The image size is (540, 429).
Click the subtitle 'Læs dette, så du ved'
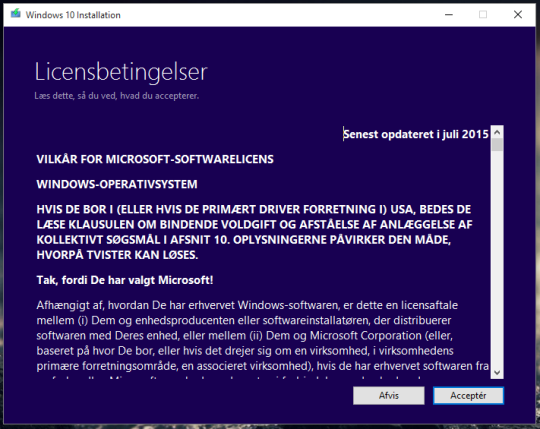[116, 96]
